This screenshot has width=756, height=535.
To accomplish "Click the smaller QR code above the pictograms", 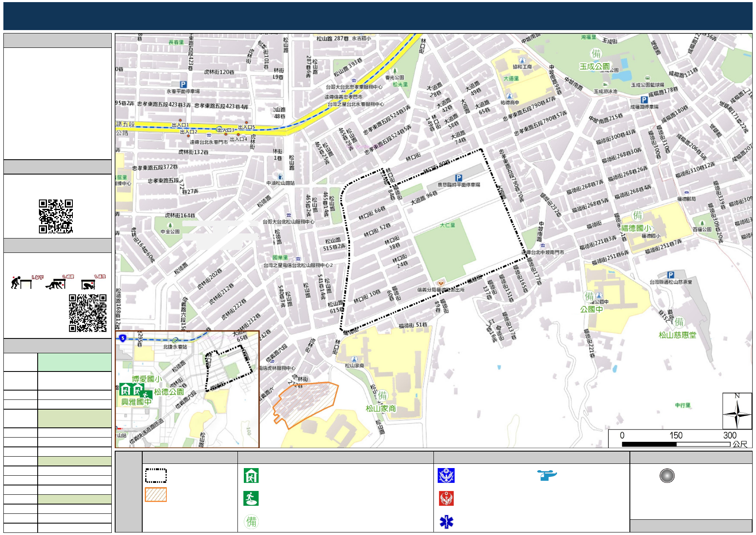I will tap(56, 216).
